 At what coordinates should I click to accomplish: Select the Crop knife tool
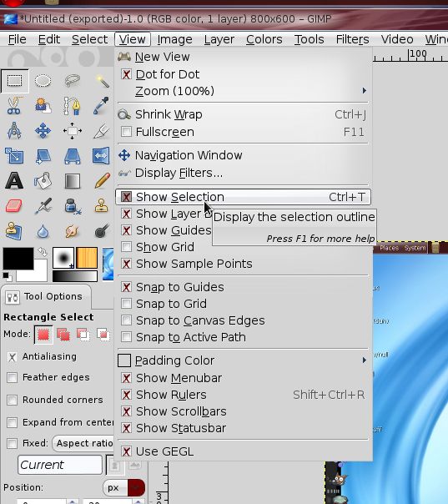pyautogui.click(x=102, y=131)
